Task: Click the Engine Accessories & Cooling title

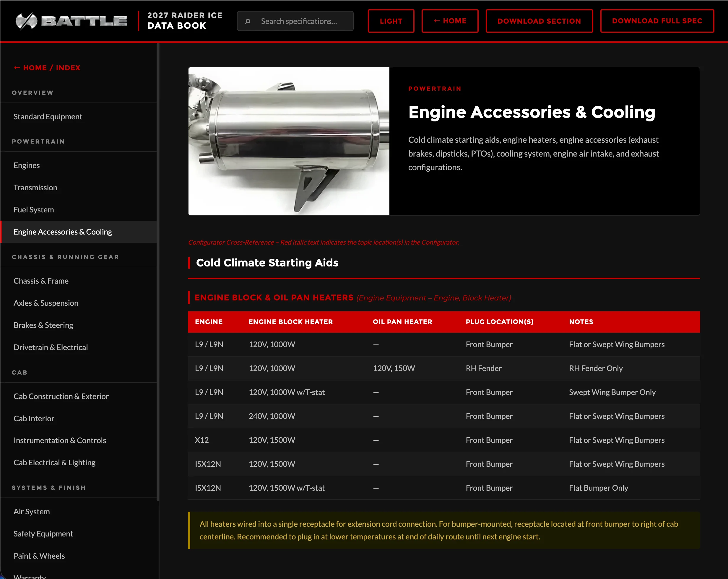Action: (532, 112)
